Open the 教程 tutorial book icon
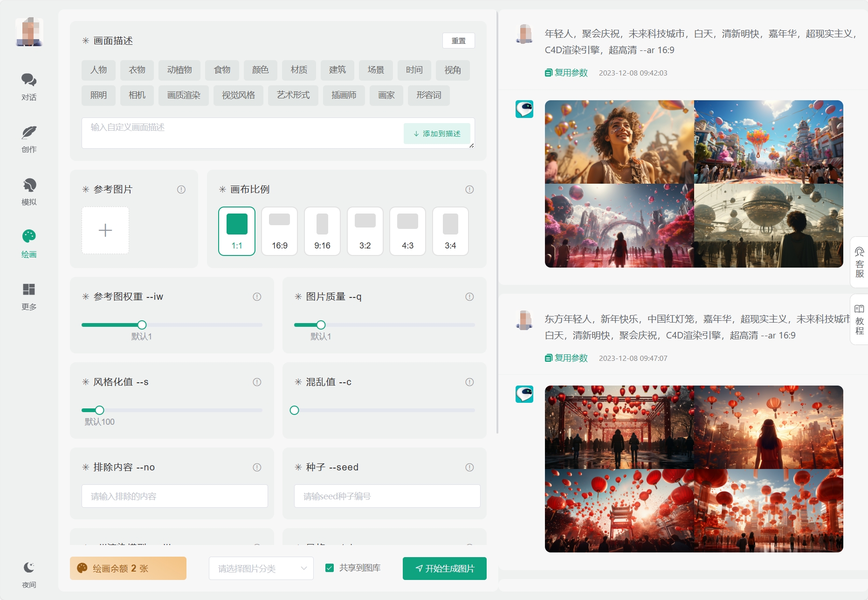Image resolution: width=868 pixels, height=600 pixels. point(859,309)
